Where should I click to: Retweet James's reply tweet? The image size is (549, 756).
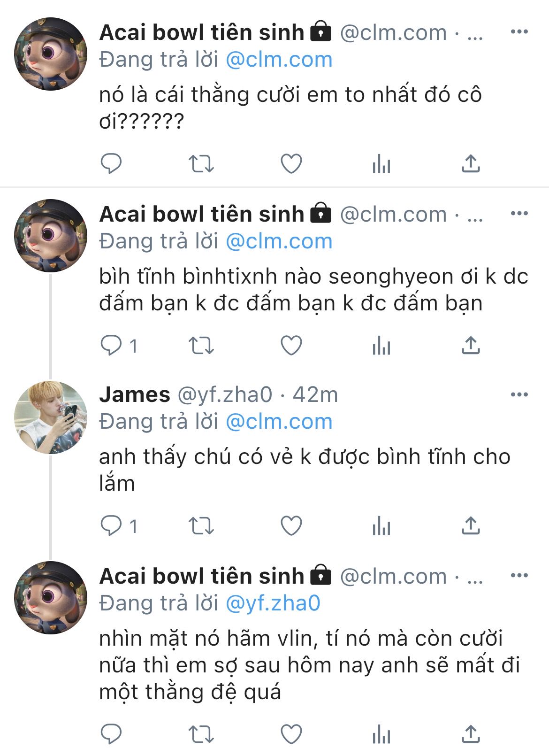tap(201, 526)
